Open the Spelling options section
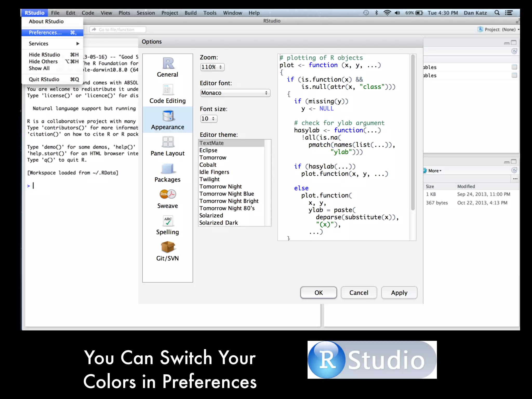This screenshot has width=532, height=399. tap(168, 225)
